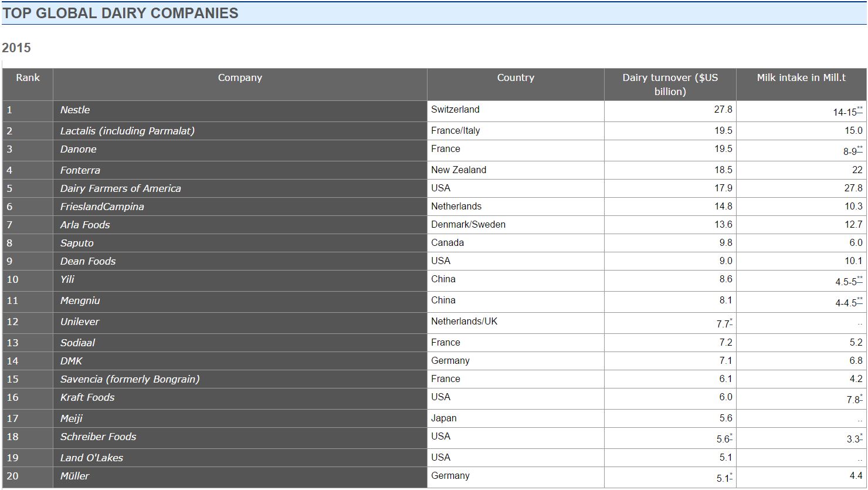Select the TOP GLOBAL DAIRY COMPANIES heading
The image size is (868, 490).
[x=120, y=13]
